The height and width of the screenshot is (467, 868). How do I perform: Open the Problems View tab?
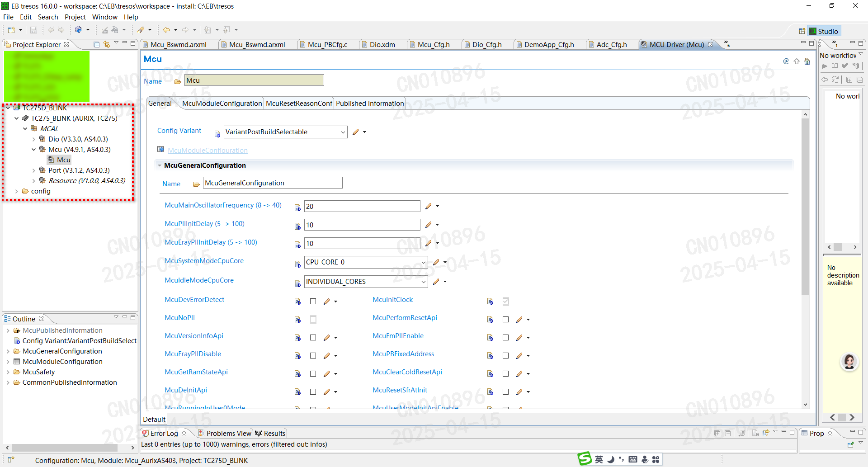pos(224,433)
